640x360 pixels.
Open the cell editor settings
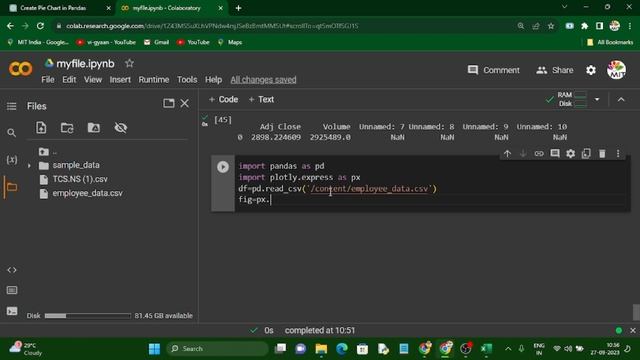point(570,153)
